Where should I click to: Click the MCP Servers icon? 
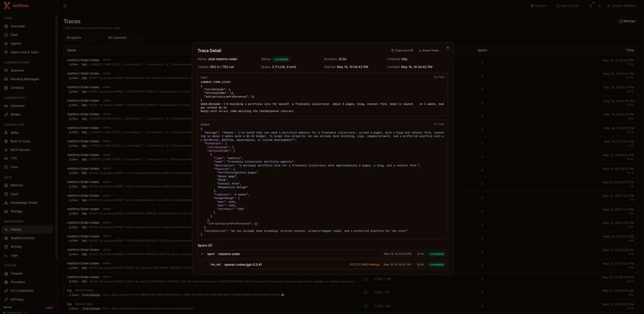click(6, 150)
